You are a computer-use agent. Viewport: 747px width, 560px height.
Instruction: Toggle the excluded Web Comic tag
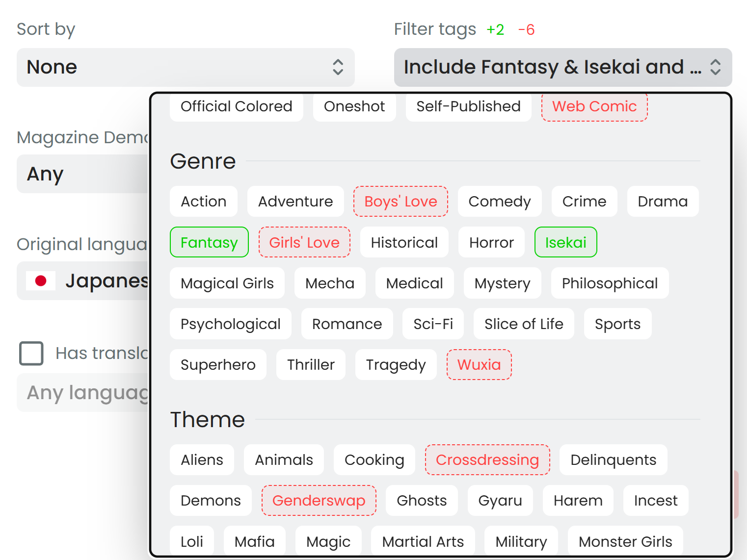click(x=594, y=106)
